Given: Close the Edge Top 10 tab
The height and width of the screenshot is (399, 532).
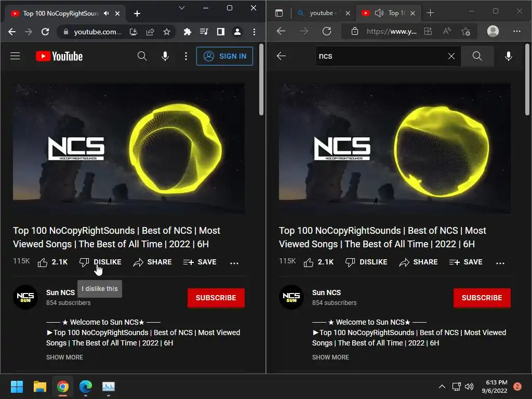Looking at the screenshot, I should [413, 13].
